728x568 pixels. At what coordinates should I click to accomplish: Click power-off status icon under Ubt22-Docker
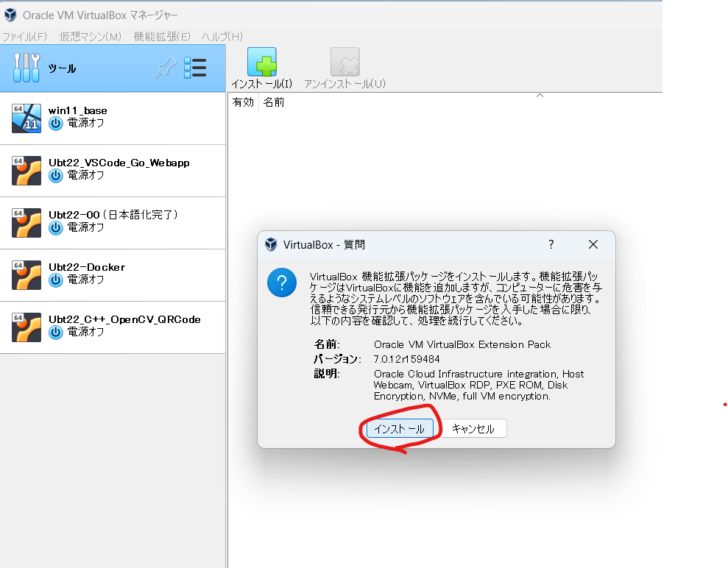pos(56,280)
